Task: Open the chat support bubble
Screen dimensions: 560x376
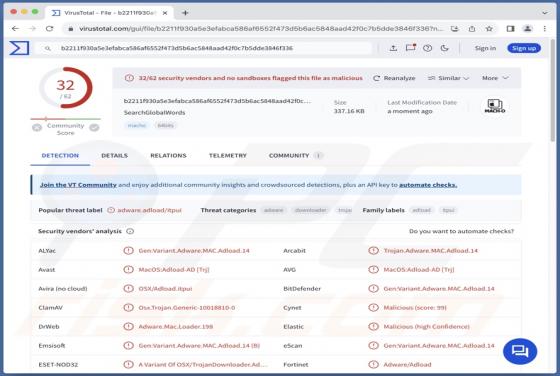Action: [x=520, y=351]
